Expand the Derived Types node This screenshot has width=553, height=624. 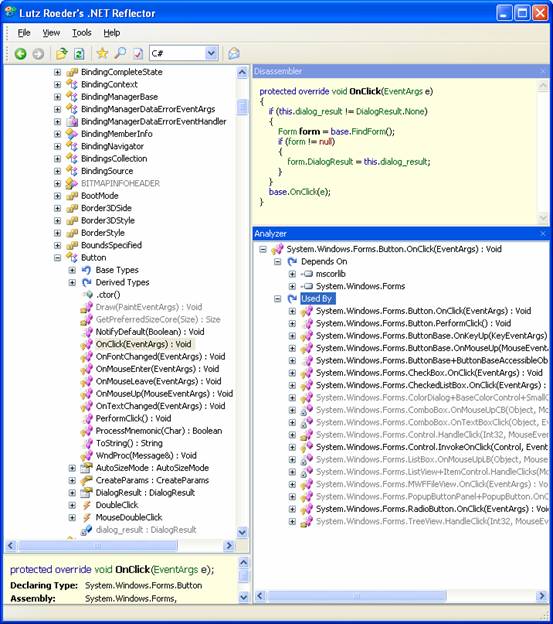coord(72,283)
